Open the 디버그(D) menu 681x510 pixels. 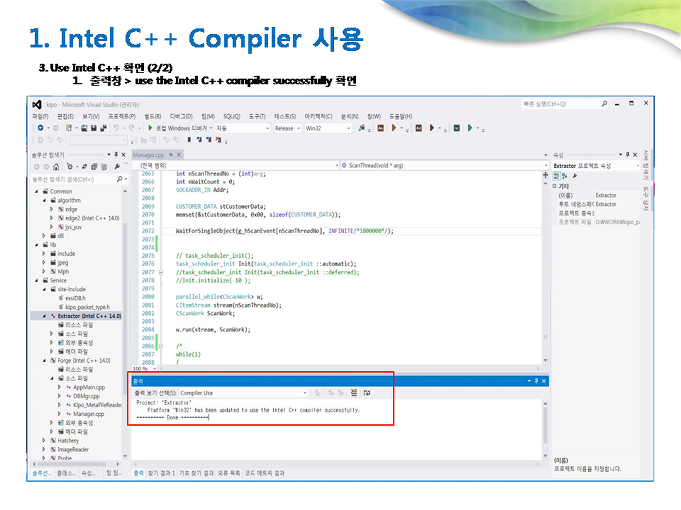point(181,116)
